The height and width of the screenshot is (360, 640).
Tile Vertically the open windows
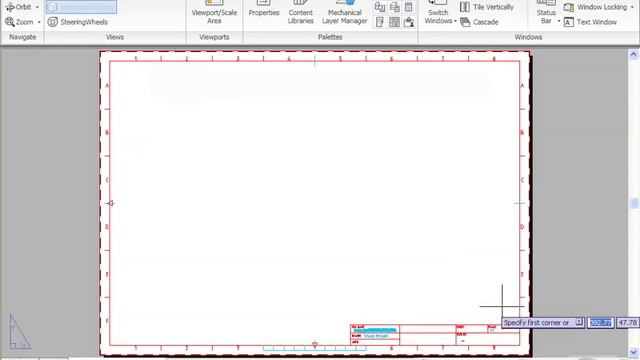(487, 7)
